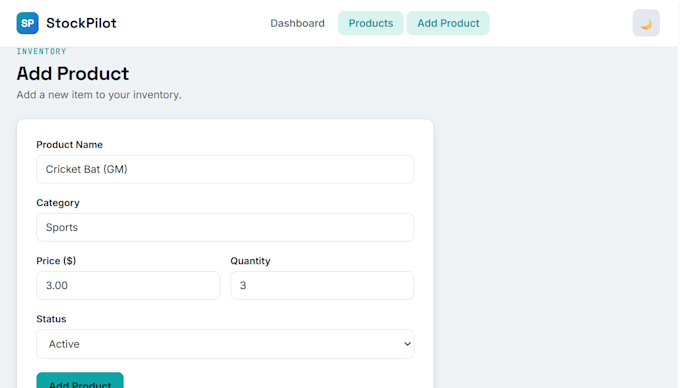Click the 'Add a new item to your inventory.' text

tap(99, 95)
